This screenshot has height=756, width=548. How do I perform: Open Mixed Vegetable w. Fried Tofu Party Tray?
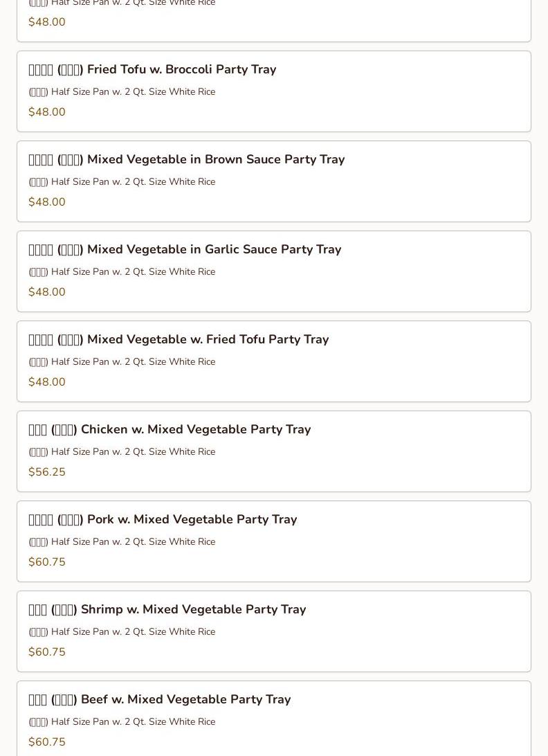[x=179, y=340]
